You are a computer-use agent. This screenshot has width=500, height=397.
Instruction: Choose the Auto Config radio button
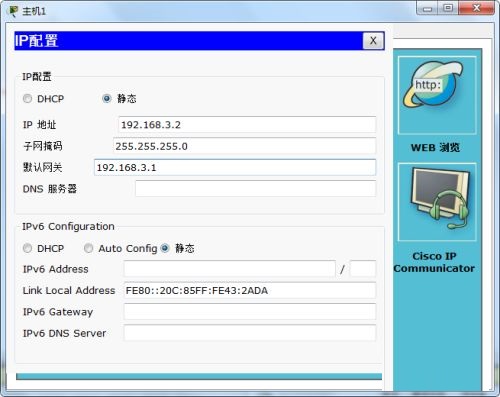[x=88, y=248]
